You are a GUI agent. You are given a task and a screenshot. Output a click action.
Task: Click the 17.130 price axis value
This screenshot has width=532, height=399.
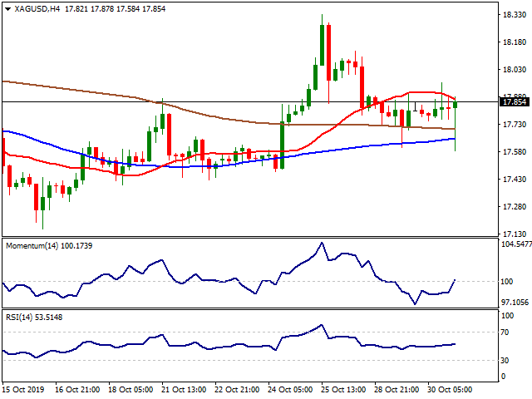pos(515,234)
